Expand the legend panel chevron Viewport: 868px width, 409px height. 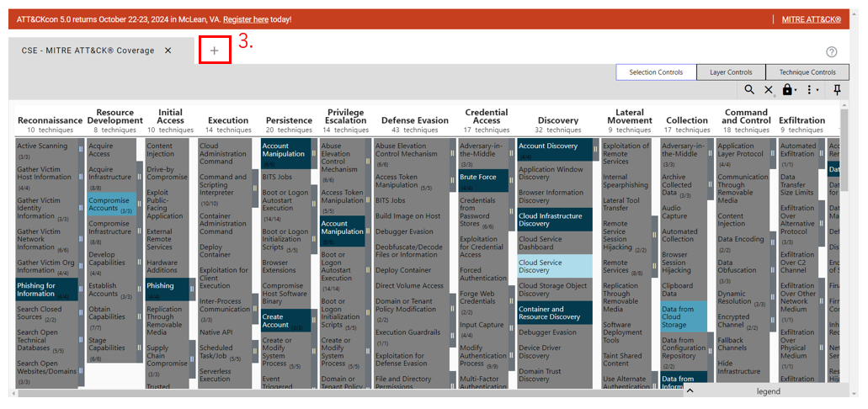[x=690, y=391]
